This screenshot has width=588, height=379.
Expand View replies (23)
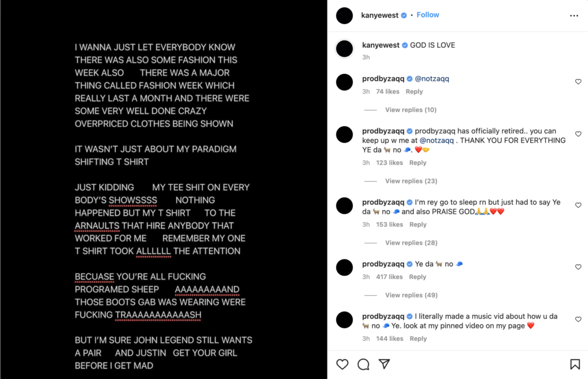(411, 181)
